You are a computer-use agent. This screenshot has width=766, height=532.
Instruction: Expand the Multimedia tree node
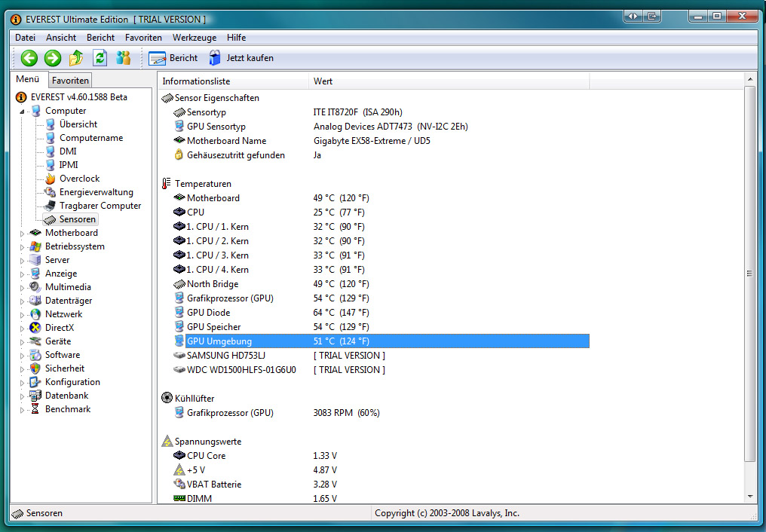tap(22, 287)
